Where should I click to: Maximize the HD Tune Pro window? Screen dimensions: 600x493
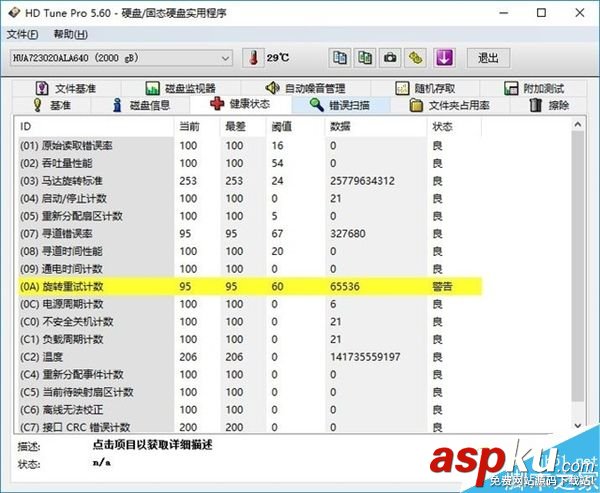[541, 13]
